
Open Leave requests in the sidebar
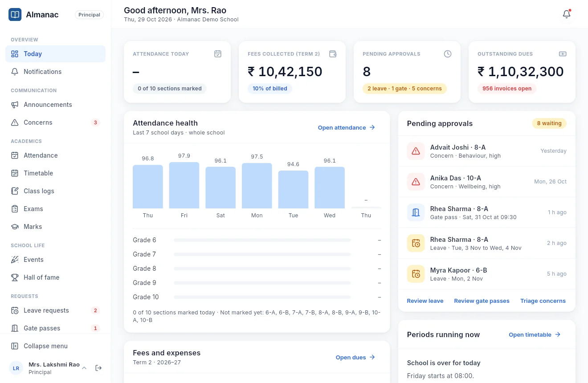click(x=55, y=310)
